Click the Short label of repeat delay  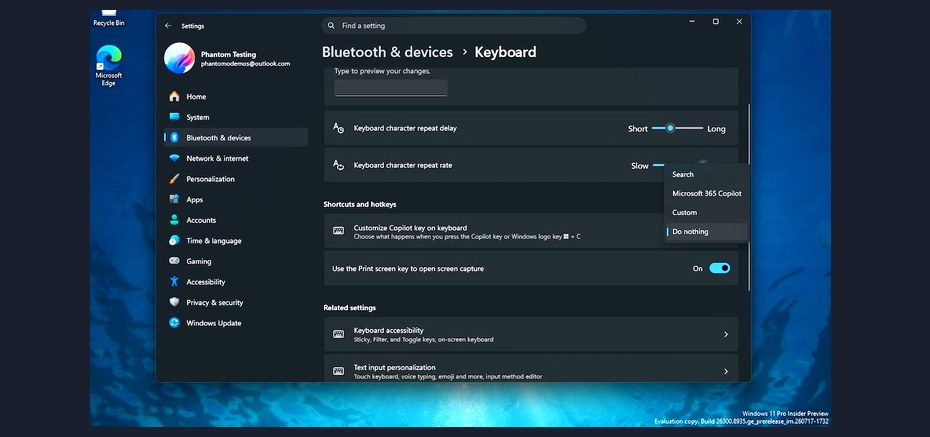coord(638,129)
